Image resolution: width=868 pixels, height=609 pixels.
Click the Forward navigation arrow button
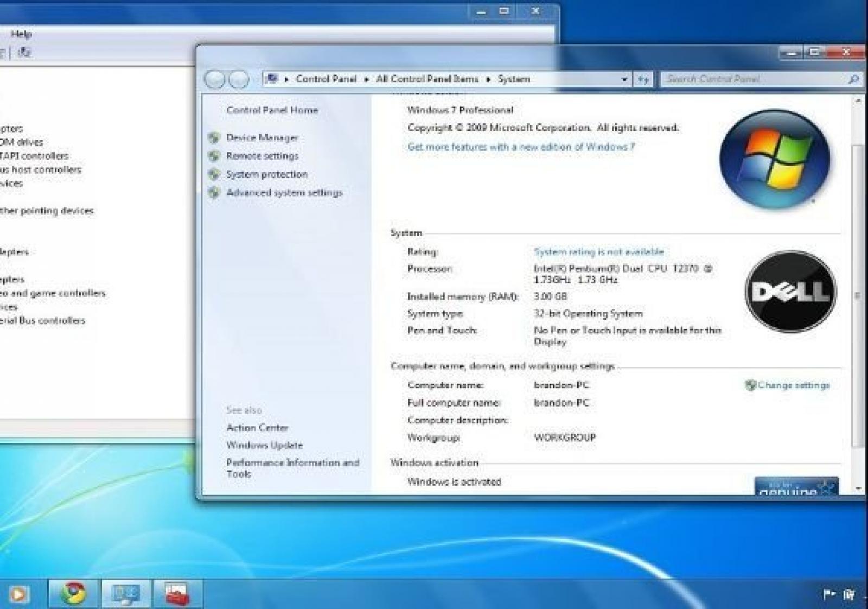(239, 79)
